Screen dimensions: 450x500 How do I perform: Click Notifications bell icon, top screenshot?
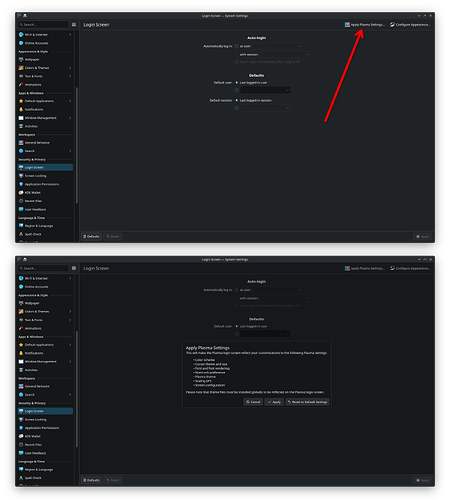21,109
